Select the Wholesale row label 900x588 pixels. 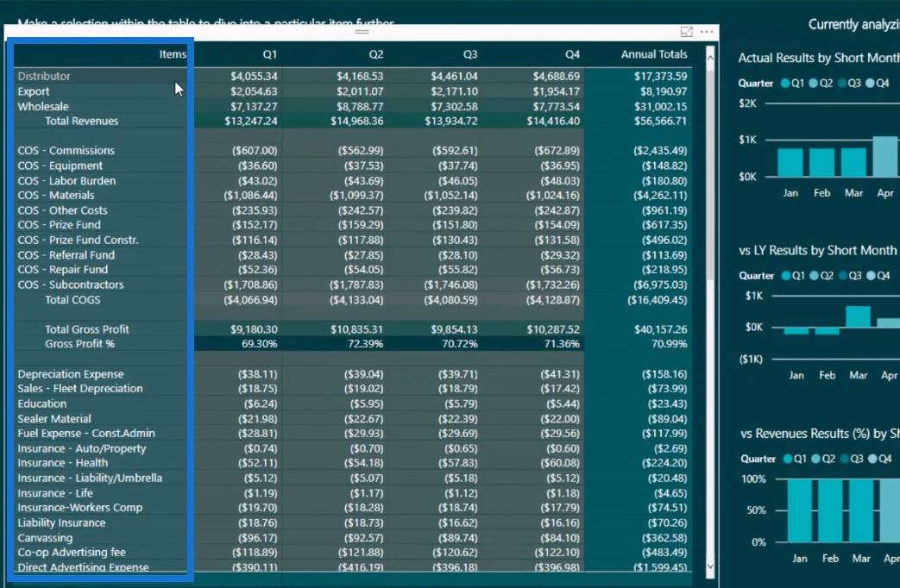(43, 106)
